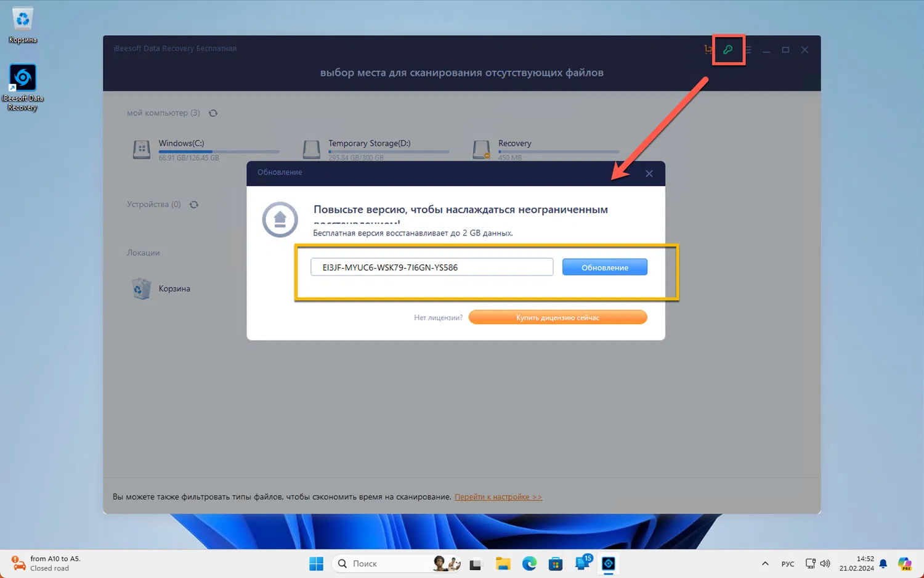Close the Обновление dialog
924x578 pixels.
649,174
